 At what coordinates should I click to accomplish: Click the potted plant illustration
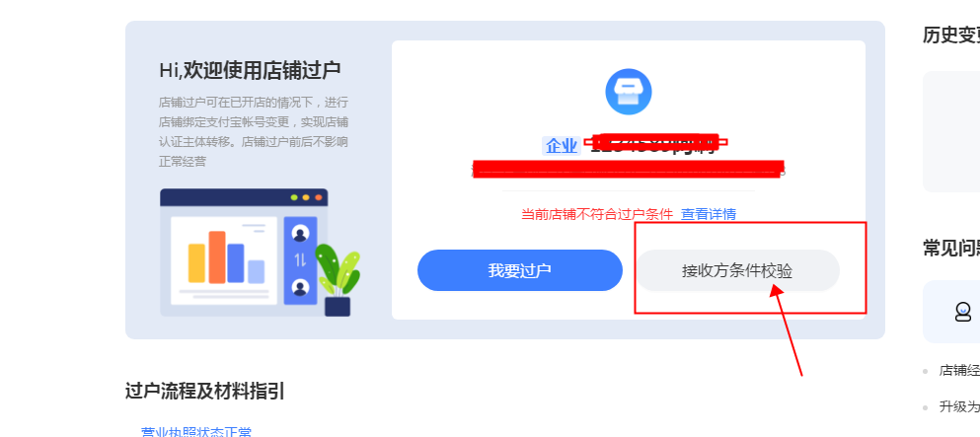coord(338,280)
